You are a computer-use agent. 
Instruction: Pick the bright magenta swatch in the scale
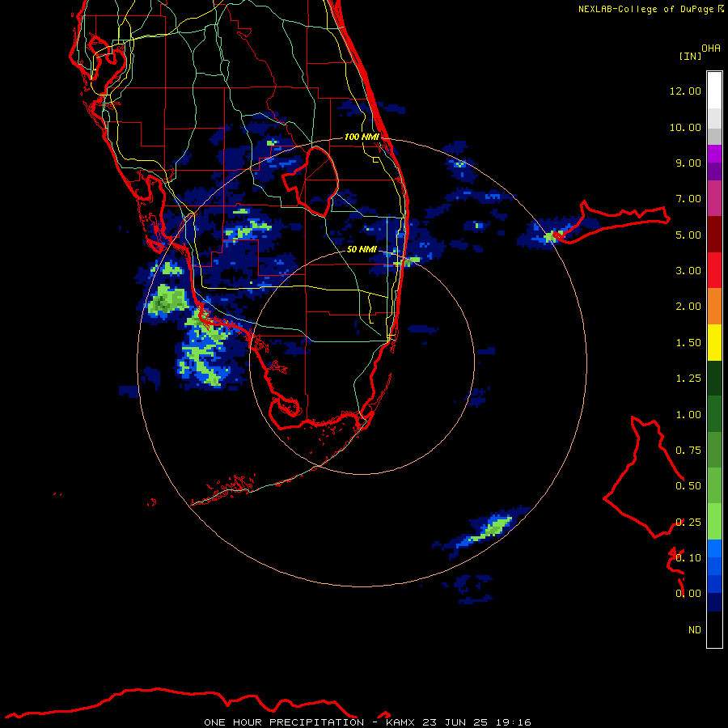[714, 154]
